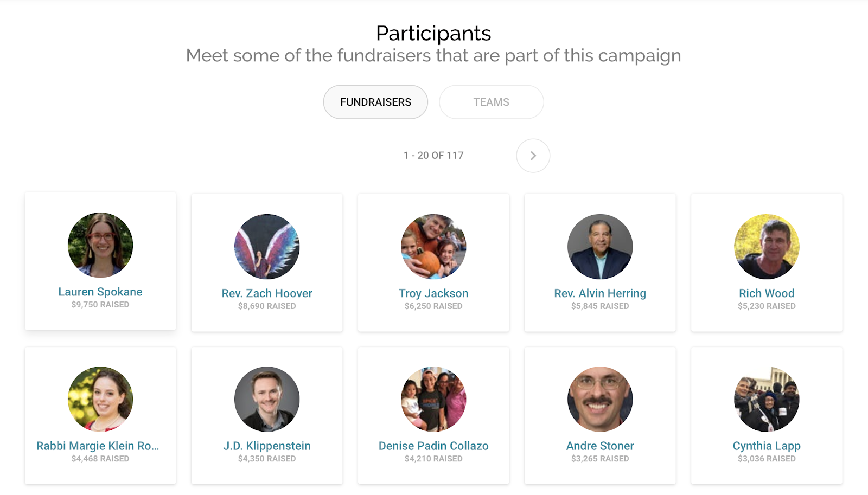The image size is (868, 495).
Task: Click Rev. Alvin Herring's avatar
Action: (600, 247)
